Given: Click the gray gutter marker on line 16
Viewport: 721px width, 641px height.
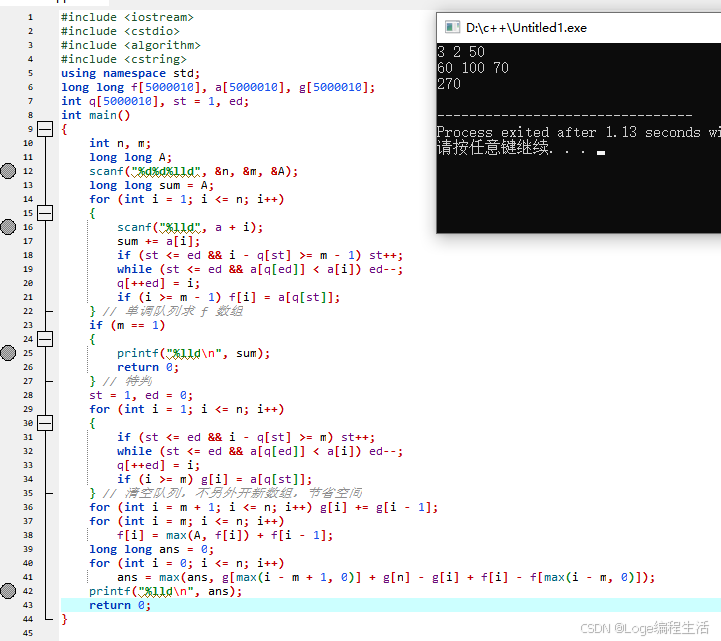Looking at the screenshot, I should pos(8,227).
